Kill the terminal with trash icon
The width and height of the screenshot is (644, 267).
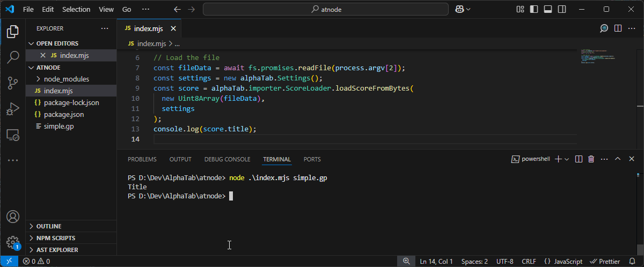(591, 159)
